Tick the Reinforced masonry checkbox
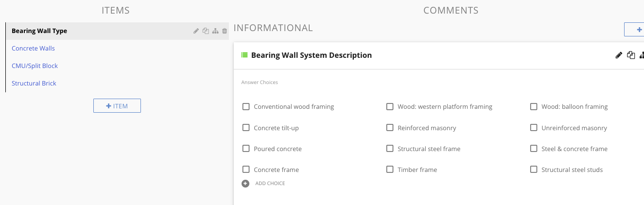The width and height of the screenshot is (644, 205). click(x=390, y=128)
